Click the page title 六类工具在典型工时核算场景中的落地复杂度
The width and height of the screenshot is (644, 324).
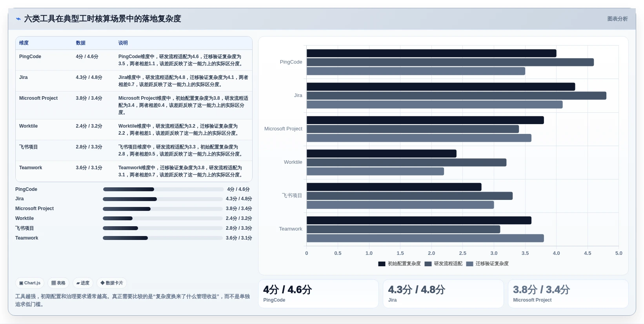click(x=103, y=19)
